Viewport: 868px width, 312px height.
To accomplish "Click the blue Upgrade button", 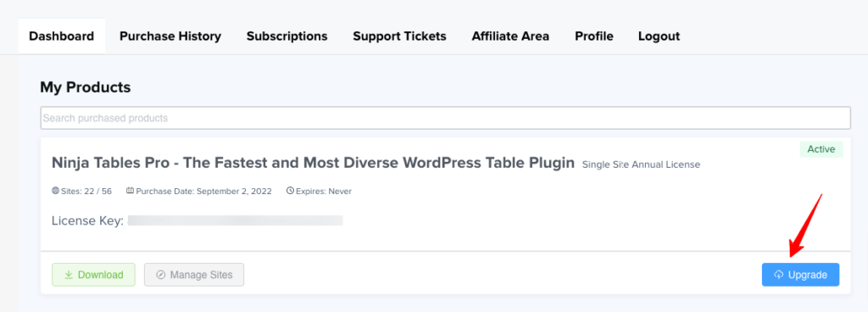I will [800, 275].
